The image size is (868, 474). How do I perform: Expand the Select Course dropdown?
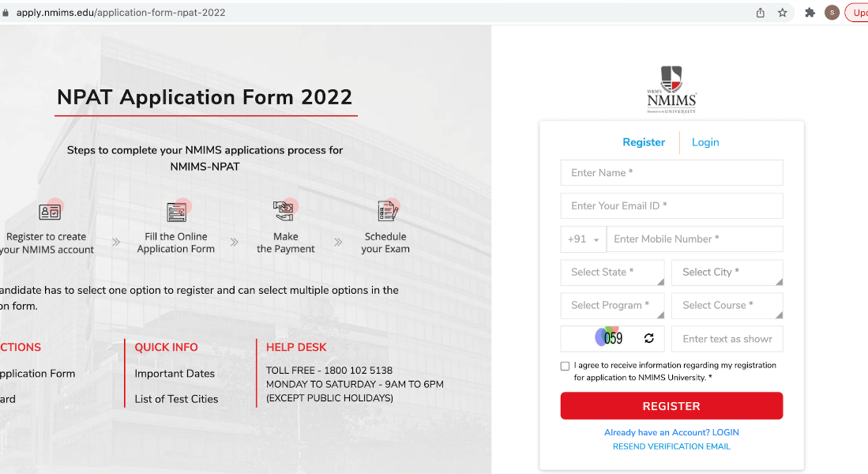coord(727,306)
